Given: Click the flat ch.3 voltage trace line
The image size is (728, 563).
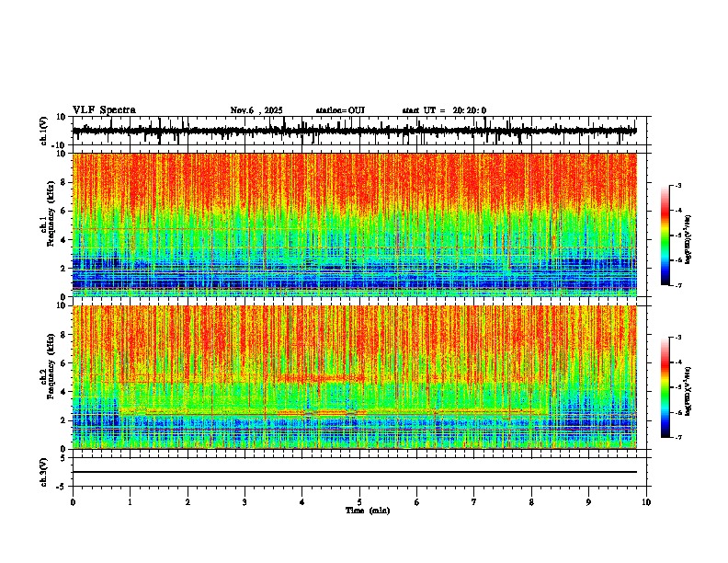Looking at the screenshot, I should (354, 472).
